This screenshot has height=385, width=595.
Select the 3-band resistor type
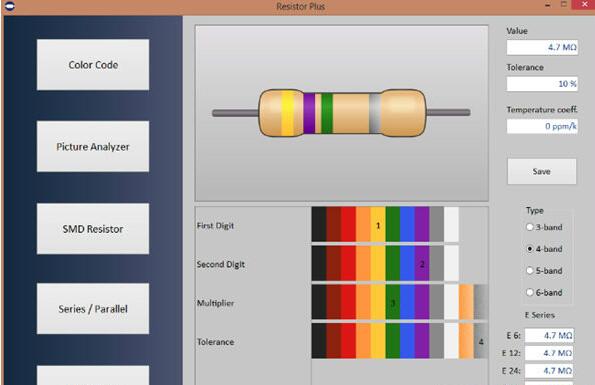[x=530, y=227]
